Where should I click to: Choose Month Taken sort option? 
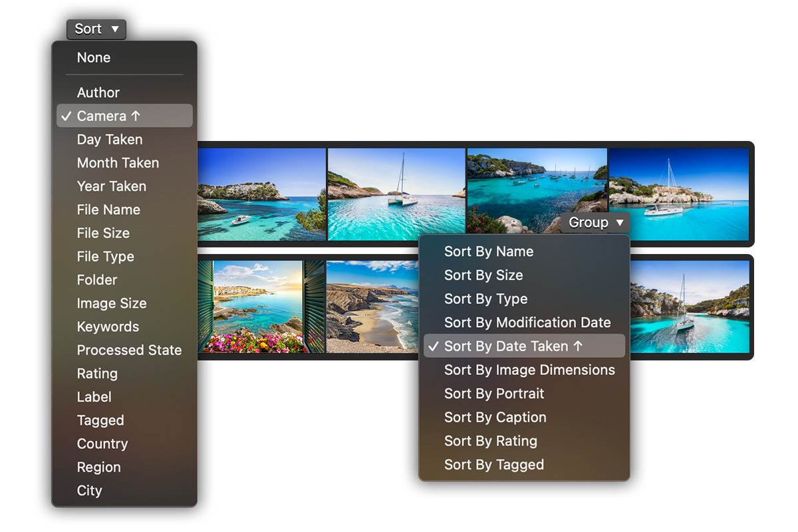coord(124,163)
